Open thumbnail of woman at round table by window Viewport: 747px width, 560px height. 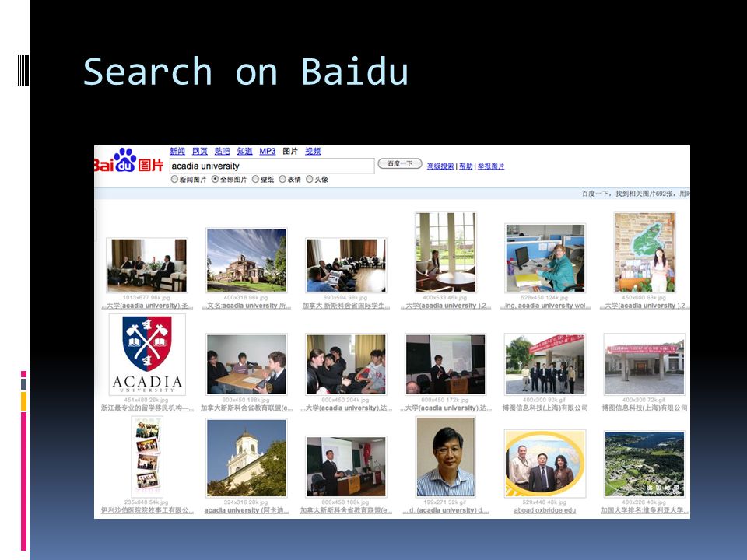tap(445, 252)
